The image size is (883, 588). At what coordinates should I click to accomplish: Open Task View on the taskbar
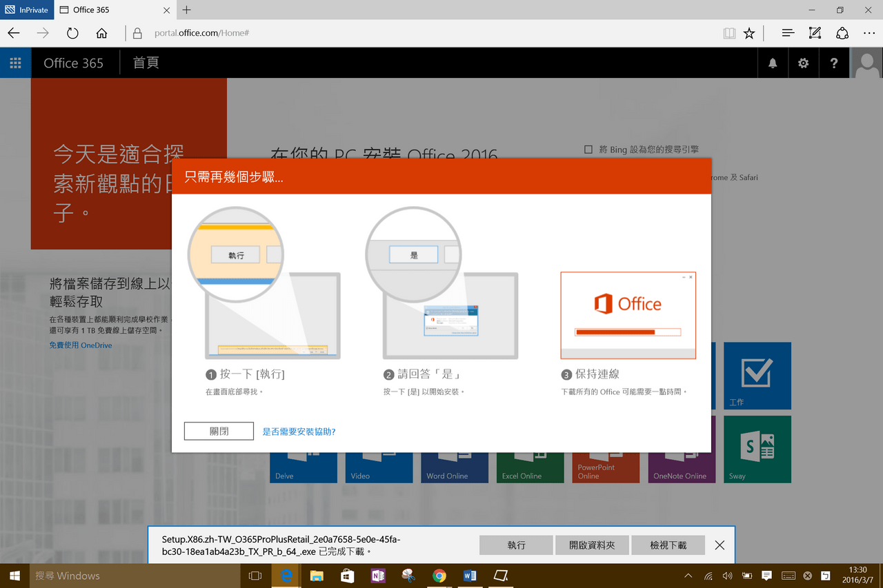pyautogui.click(x=255, y=576)
